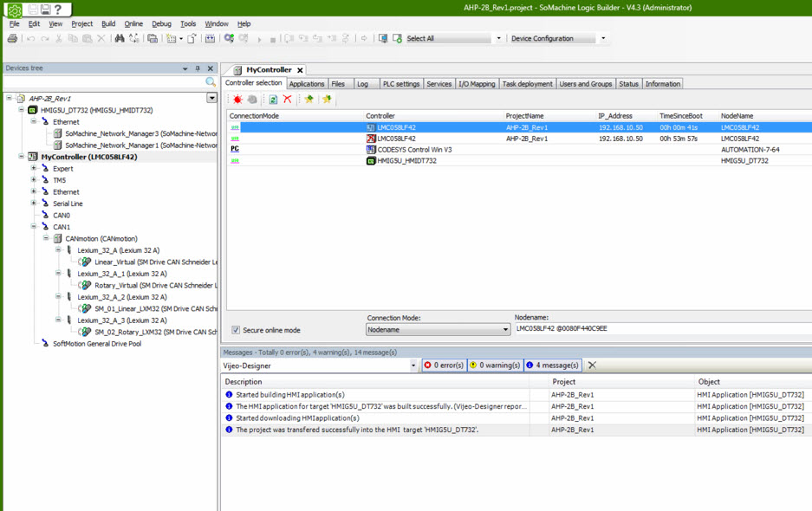
Task: Open the Project menu
Action: click(81, 23)
